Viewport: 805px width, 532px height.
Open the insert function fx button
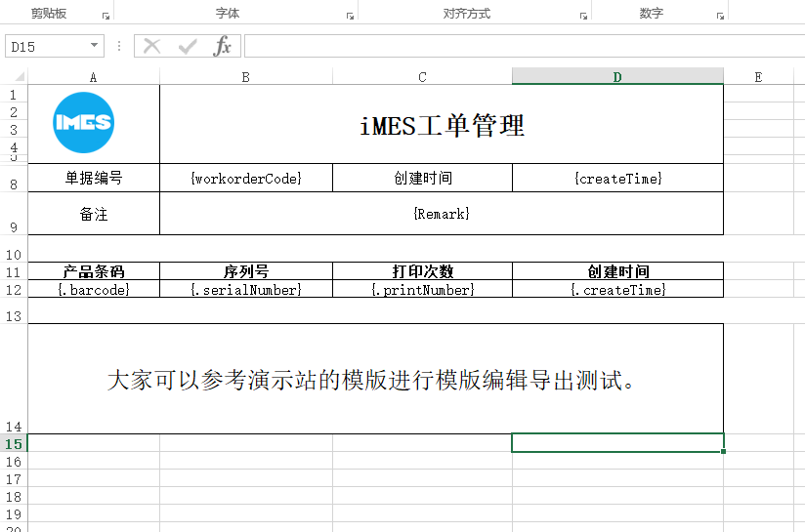(x=223, y=46)
